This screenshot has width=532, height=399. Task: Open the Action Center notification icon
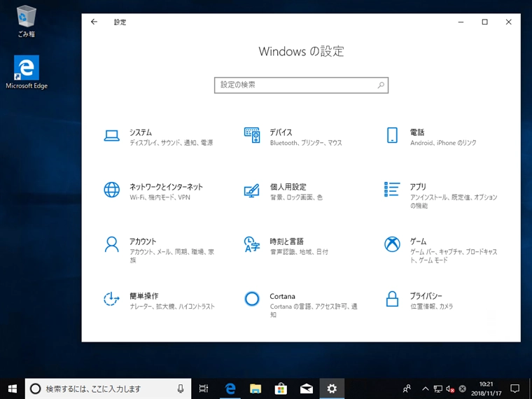tap(515, 388)
